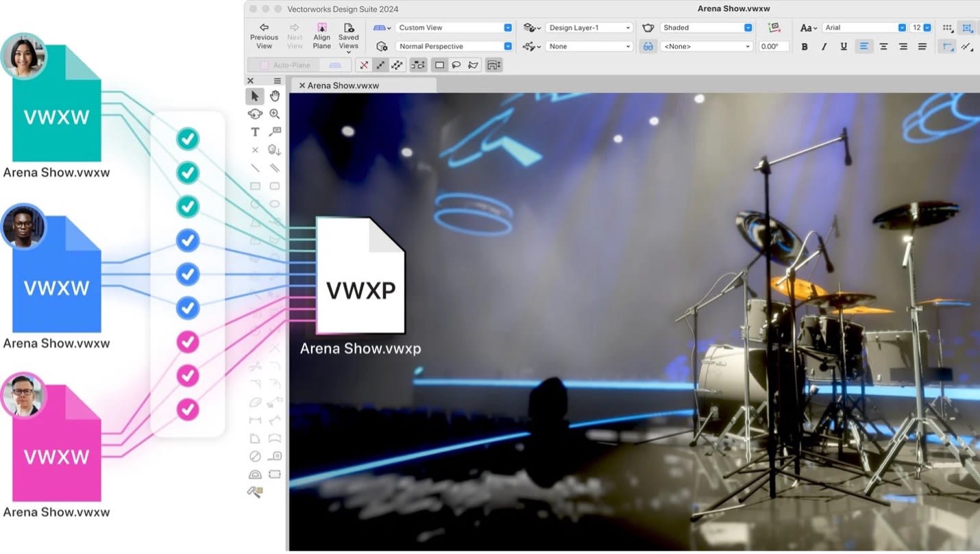
Task: Click the 0.00° rotation angle field
Action: point(774,46)
